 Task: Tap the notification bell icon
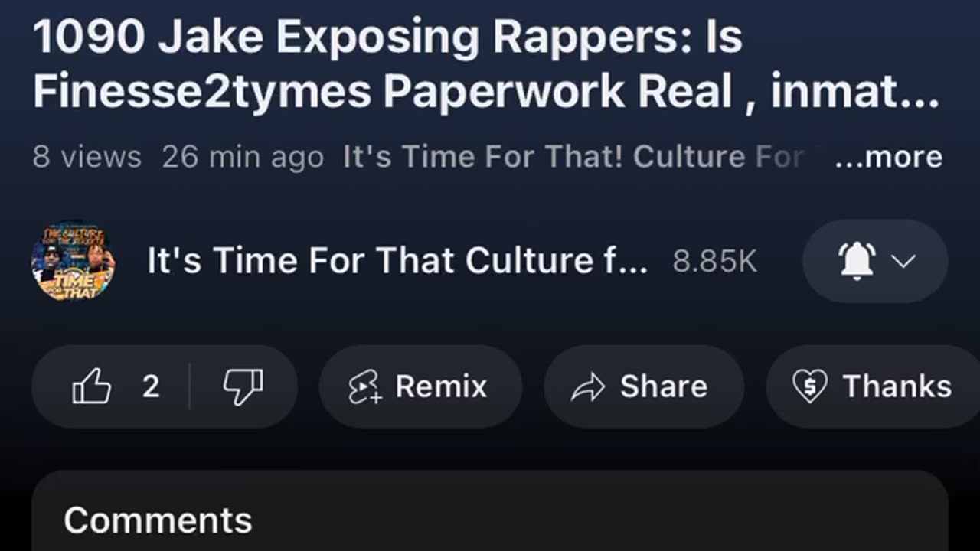[x=857, y=261]
